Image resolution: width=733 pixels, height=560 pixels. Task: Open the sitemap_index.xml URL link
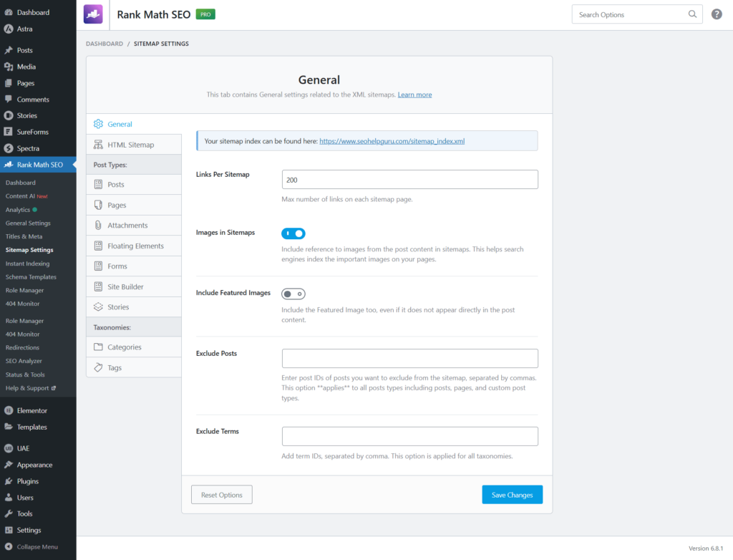(392, 141)
